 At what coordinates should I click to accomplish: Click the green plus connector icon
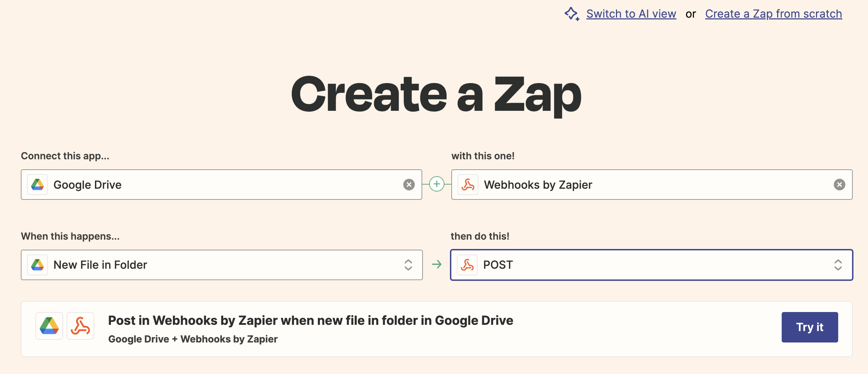pos(437,184)
